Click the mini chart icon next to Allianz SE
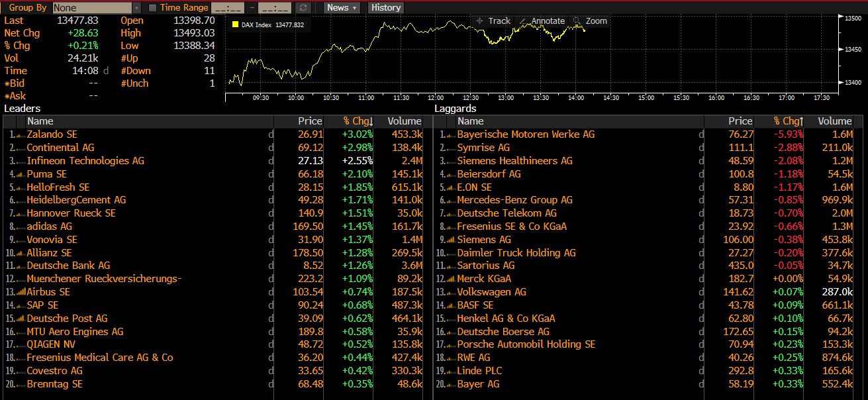Viewport: 868px width, 400px height. click(x=21, y=253)
